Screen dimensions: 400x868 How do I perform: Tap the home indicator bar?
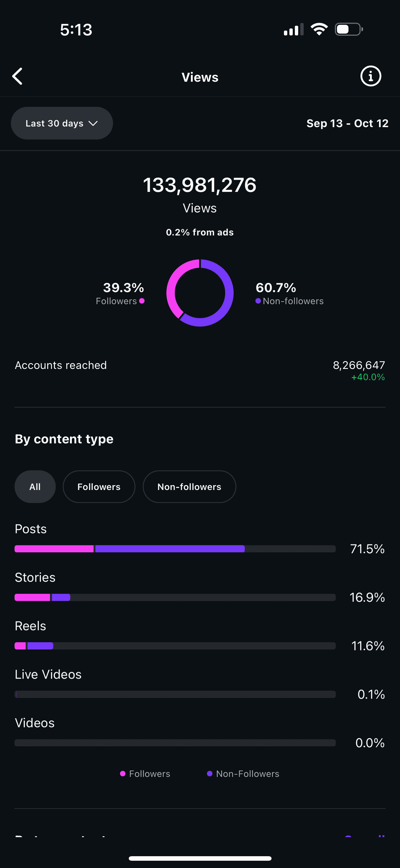click(200, 858)
